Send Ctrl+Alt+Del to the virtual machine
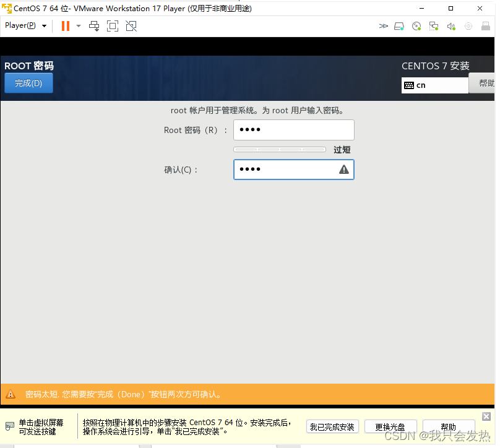500x448 pixels. tap(94, 26)
